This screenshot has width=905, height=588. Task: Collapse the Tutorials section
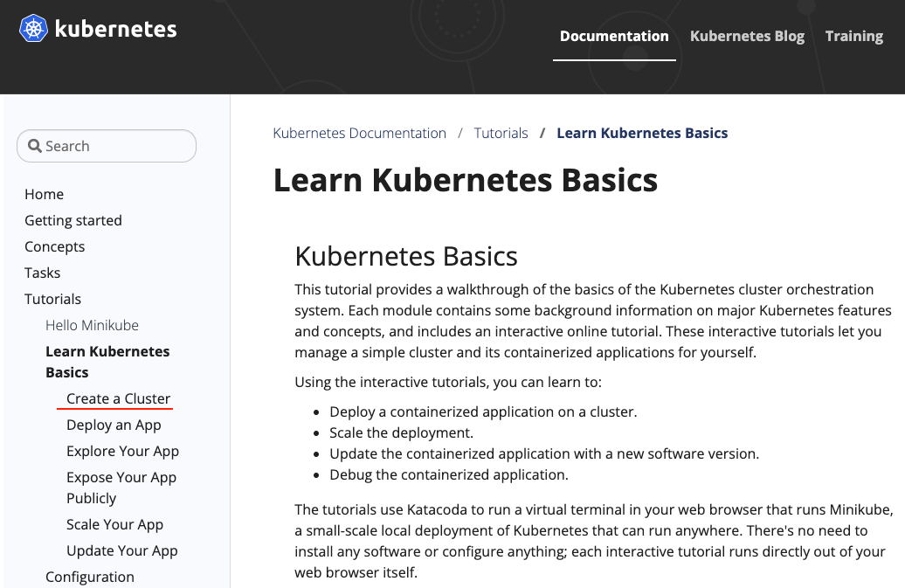click(x=52, y=299)
